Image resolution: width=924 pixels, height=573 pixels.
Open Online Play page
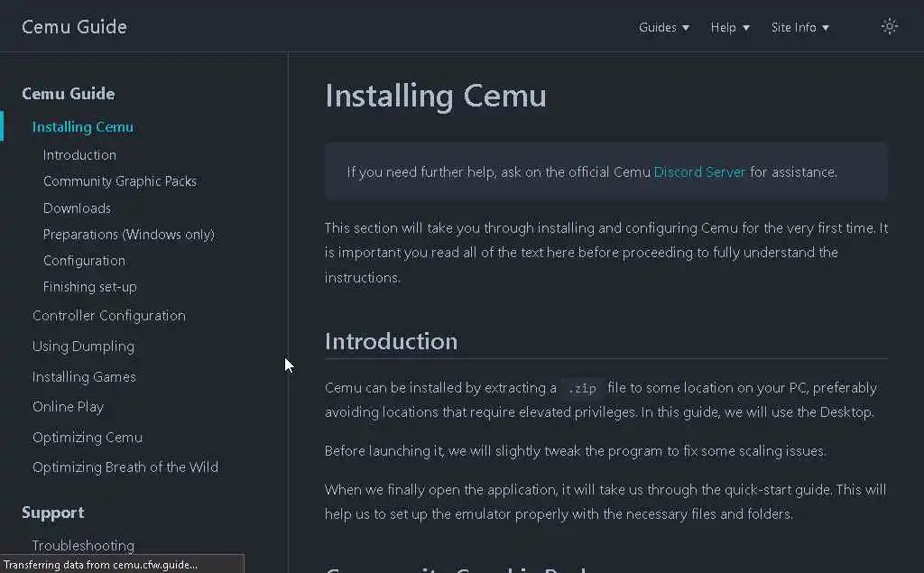68,407
